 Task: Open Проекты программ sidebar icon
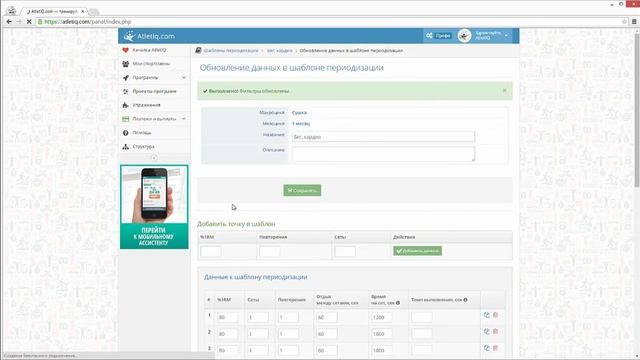pos(126,91)
